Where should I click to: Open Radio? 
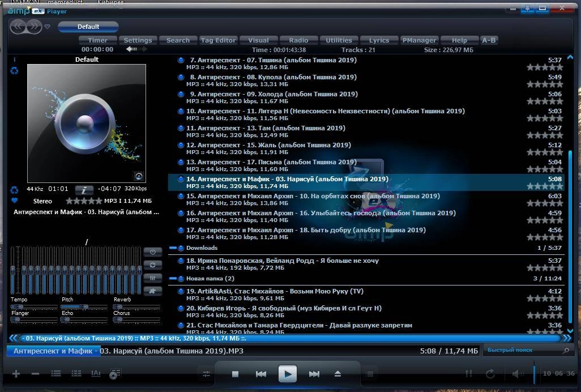click(x=298, y=40)
